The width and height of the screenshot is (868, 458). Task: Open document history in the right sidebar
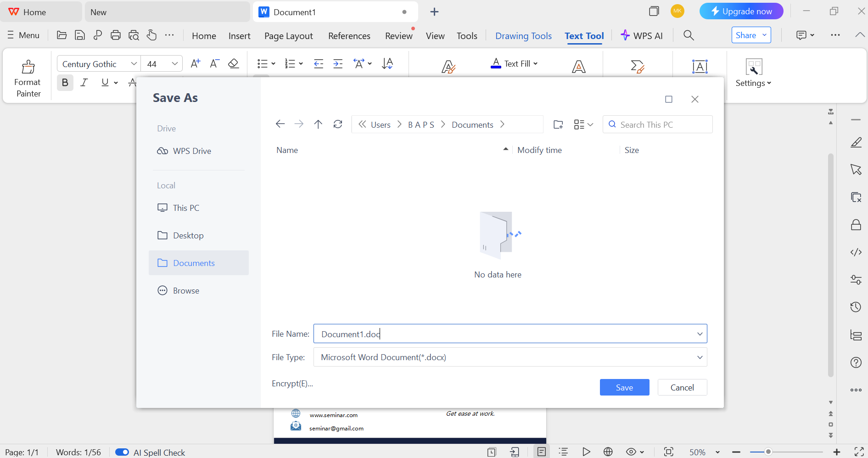(x=856, y=307)
